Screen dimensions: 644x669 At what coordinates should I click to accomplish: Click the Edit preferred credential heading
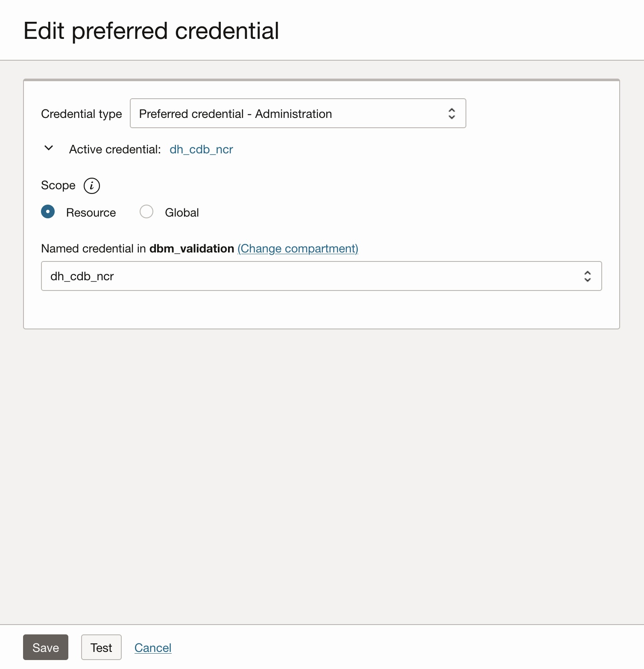151,31
